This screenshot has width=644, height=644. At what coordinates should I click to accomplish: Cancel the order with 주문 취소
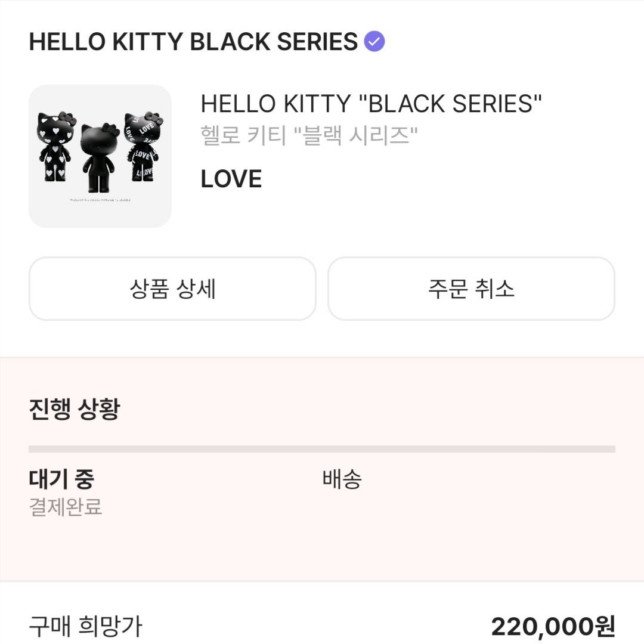(471, 289)
